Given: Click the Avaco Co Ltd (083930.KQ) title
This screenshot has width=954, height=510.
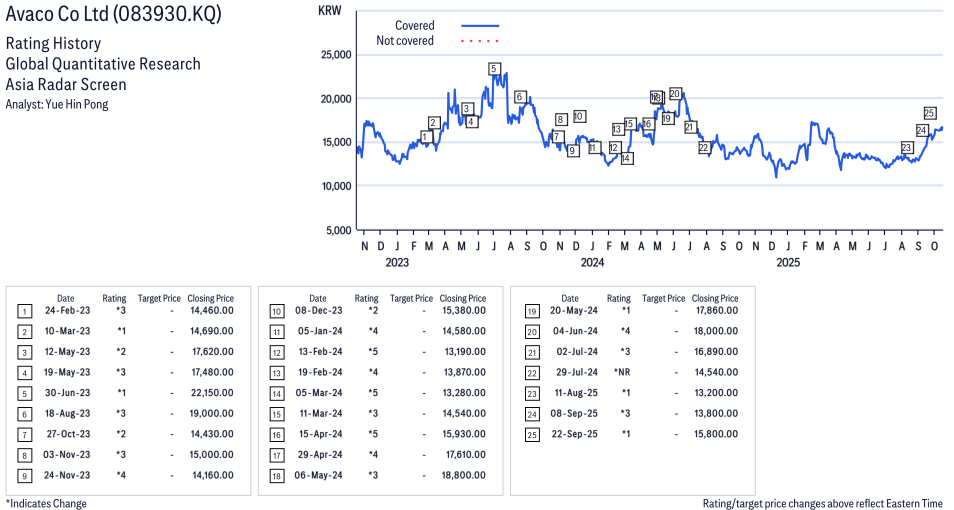Looking at the screenshot, I should click(114, 15).
